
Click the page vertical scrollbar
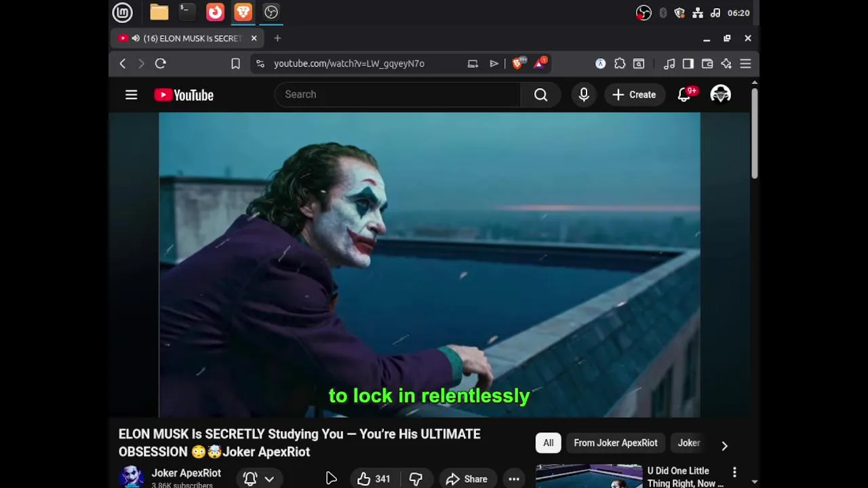click(x=754, y=133)
